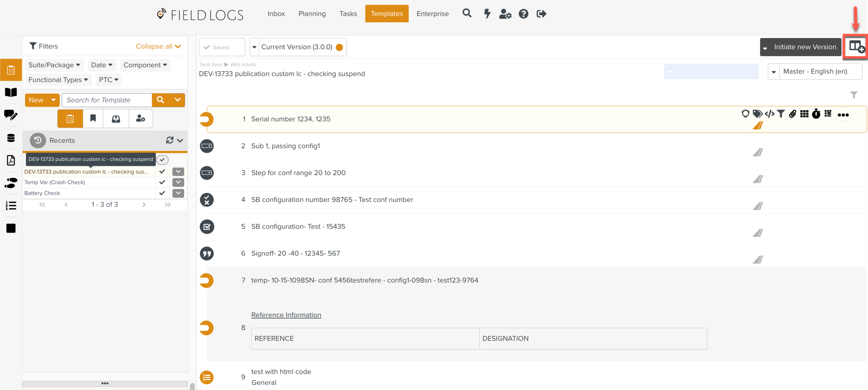This screenshot has width=868, height=390.
Task: Click the logout icon in the top navigation
Action: pos(541,14)
